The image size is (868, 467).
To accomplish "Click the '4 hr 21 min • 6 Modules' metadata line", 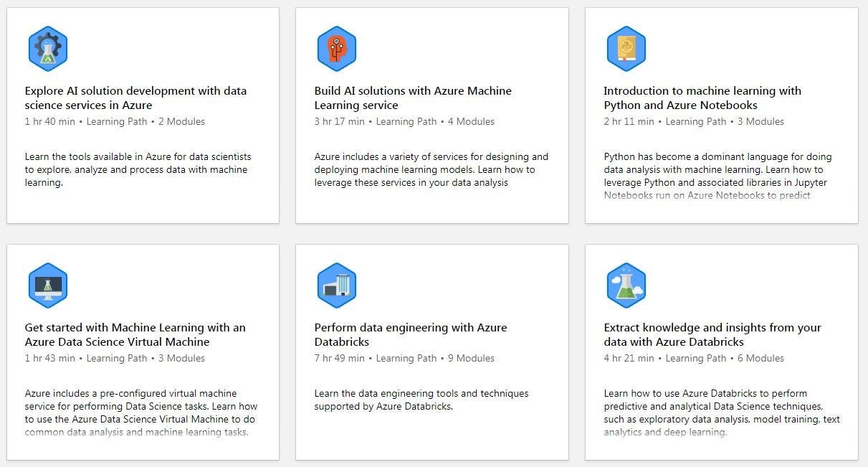I will pyautogui.click(x=694, y=359).
